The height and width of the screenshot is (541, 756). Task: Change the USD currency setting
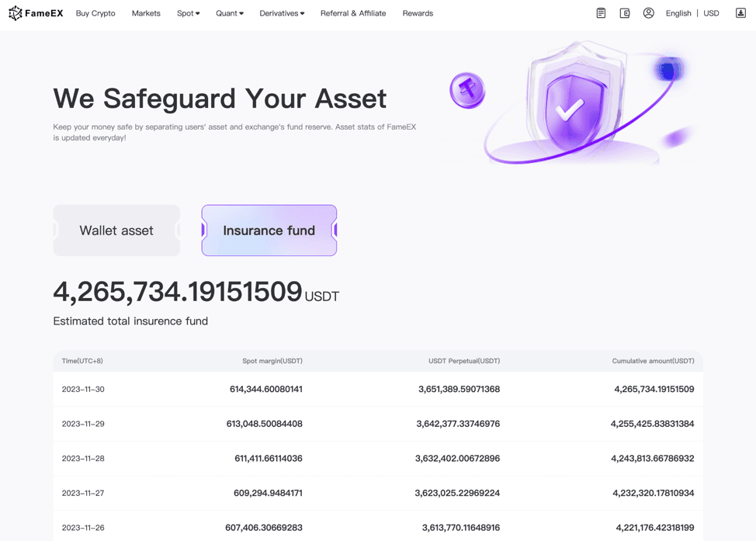pos(711,13)
